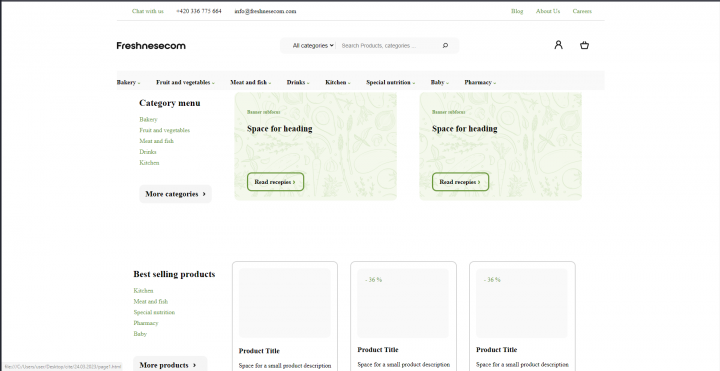Open the Chat with us link
This screenshot has height=371, width=720.
click(147, 11)
